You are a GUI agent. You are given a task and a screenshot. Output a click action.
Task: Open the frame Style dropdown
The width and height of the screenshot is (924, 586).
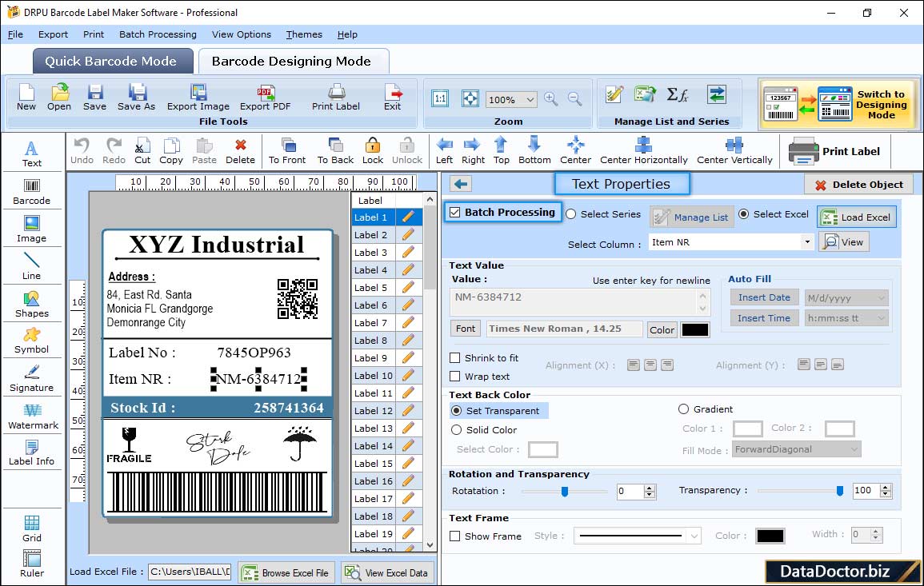click(x=694, y=536)
